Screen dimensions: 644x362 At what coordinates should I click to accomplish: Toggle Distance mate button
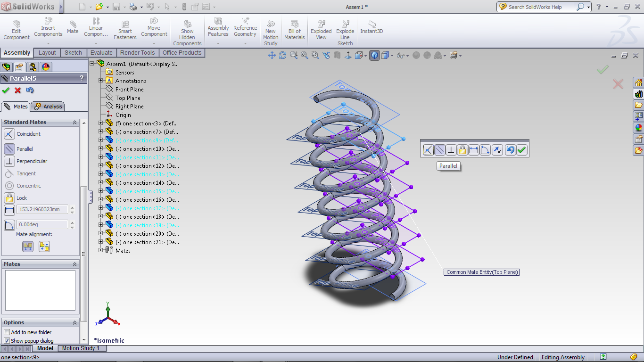[x=9, y=210]
